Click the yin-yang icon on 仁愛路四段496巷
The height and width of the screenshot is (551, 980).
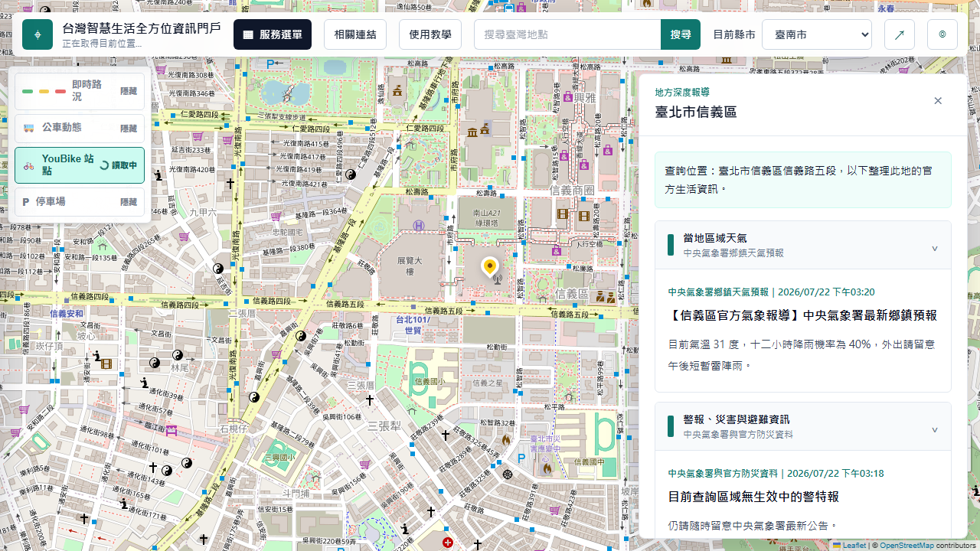(351, 174)
